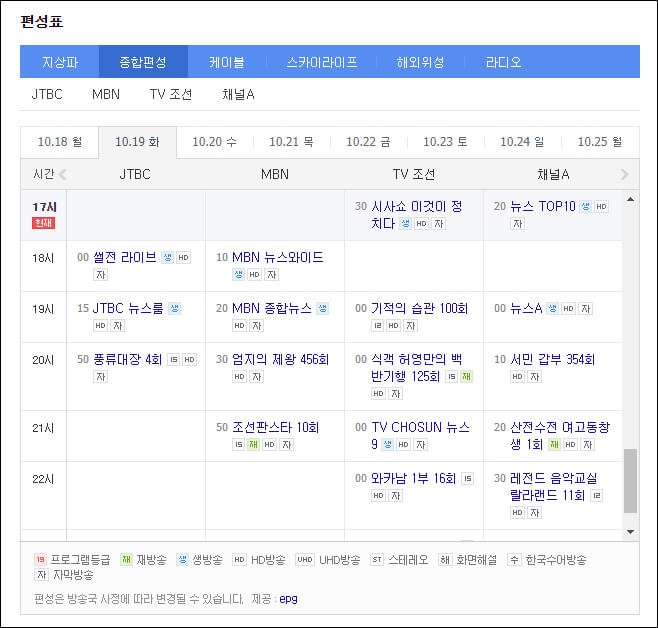The image size is (658, 628).
Task: Open the 케이블 tab
Action: [227, 62]
